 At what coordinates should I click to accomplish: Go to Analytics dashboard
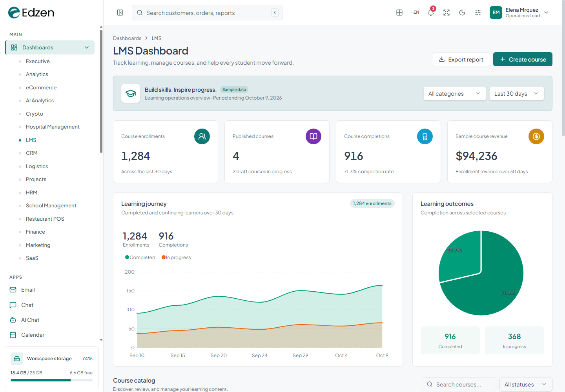37,74
